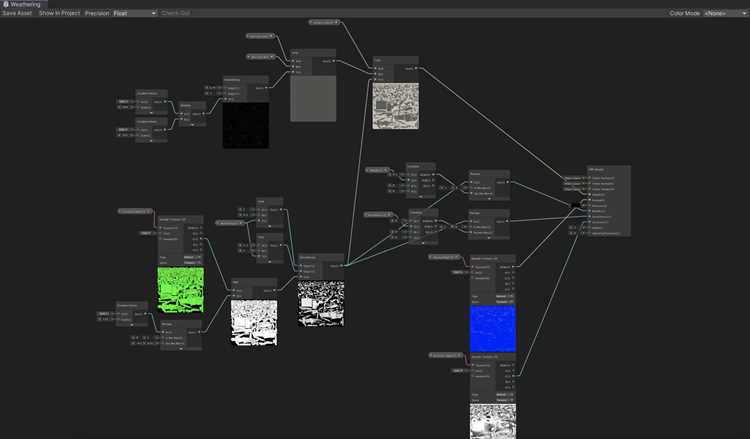Open the Color Mode dropdown
The height and width of the screenshot is (439, 750).
point(725,13)
